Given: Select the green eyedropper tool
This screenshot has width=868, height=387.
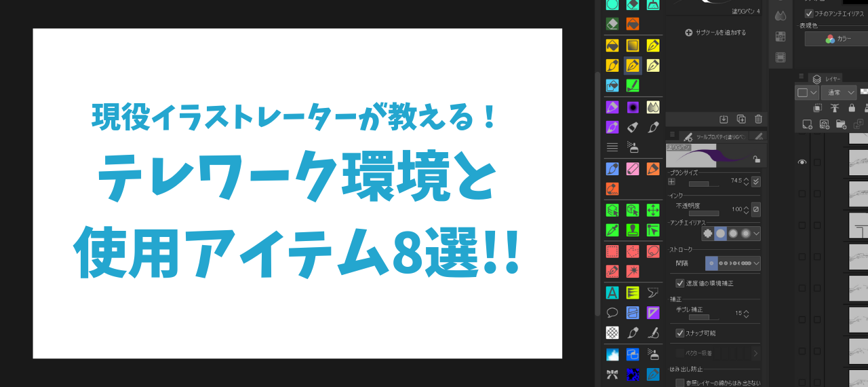Looking at the screenshot, I should 612,229.
